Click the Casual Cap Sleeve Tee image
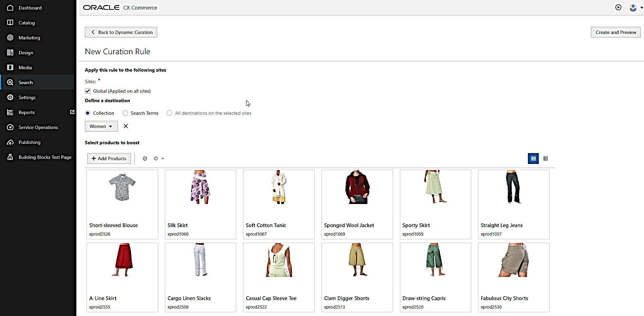This screenshot has width=644, height=316. click(x=279, y=260)
